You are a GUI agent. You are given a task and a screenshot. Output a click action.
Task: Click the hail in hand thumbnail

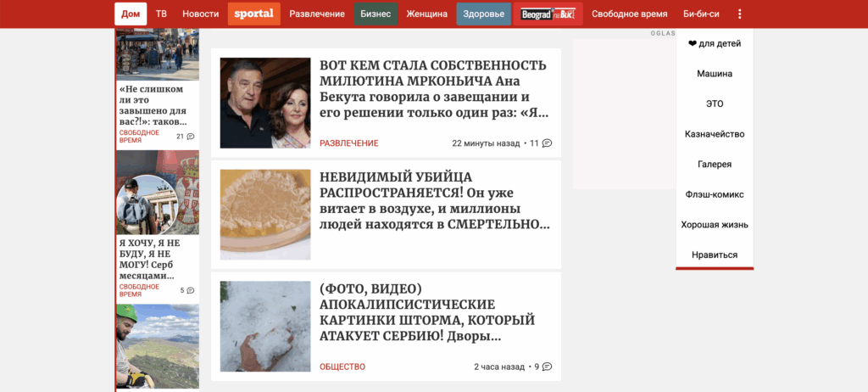[x=265, y=326]
